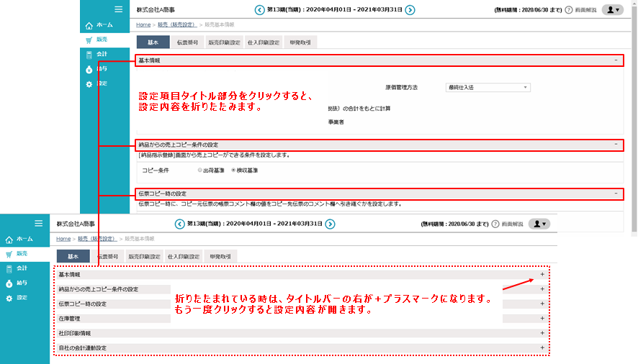Click 株式会社A商事 company name in lower screen
The image size is (638, 364).
76,224
